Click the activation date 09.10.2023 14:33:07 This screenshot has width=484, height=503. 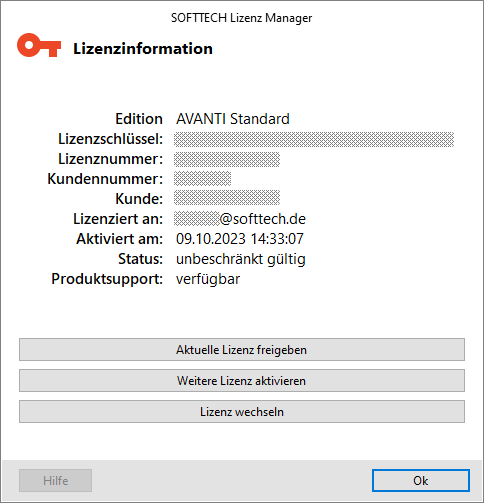point(240,239)
